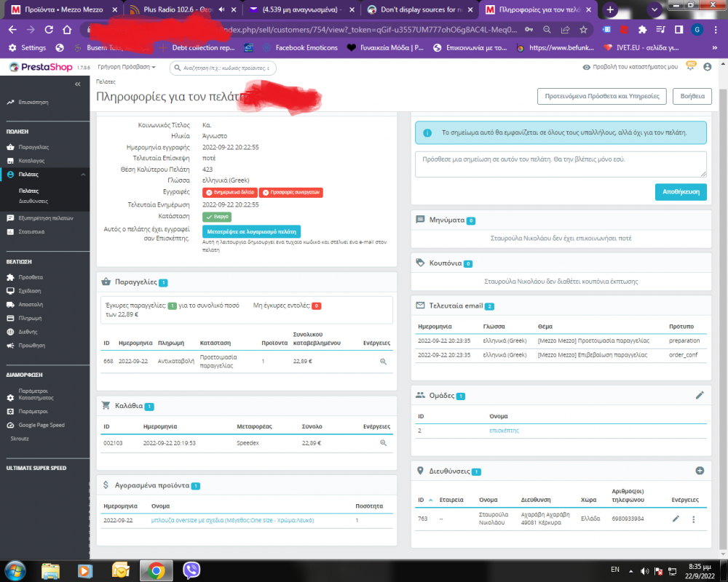Open a new browser tab
The image size is (728, 582).
pos(610,9)
